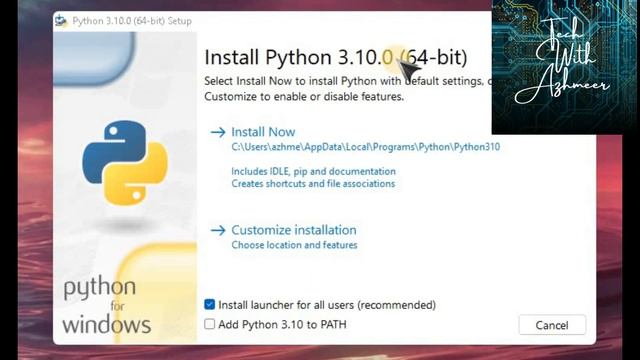Image resolution: width=640 pixels, height=360 pixels.
Task: Enable Add Python 3.10 to PATH checkbox
Action: click(209, 324)
